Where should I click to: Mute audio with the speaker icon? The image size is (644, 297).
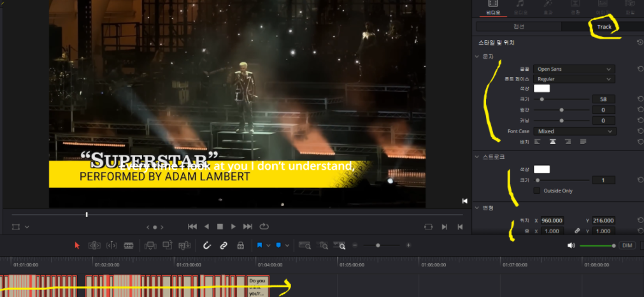tap(571, 245)
